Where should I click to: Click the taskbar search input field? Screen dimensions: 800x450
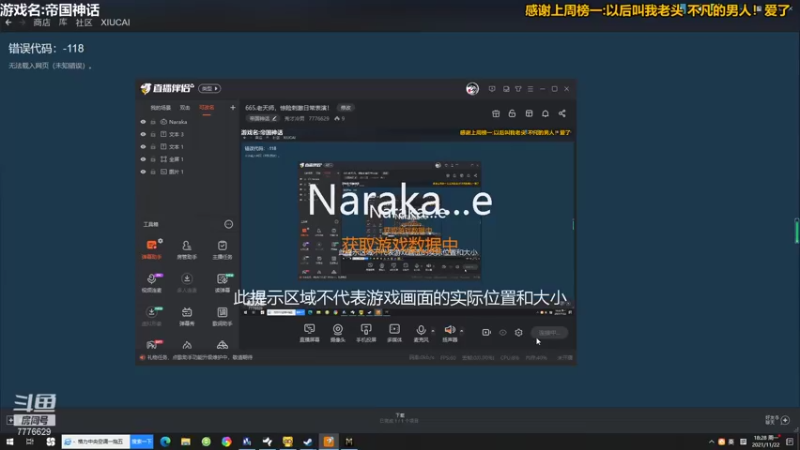tap(96, 441)
